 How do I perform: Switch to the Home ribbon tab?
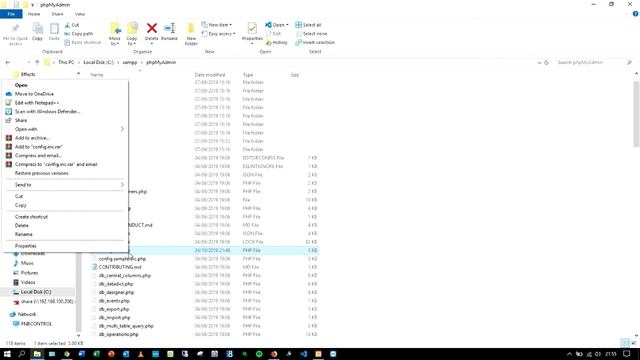(34, 14)
